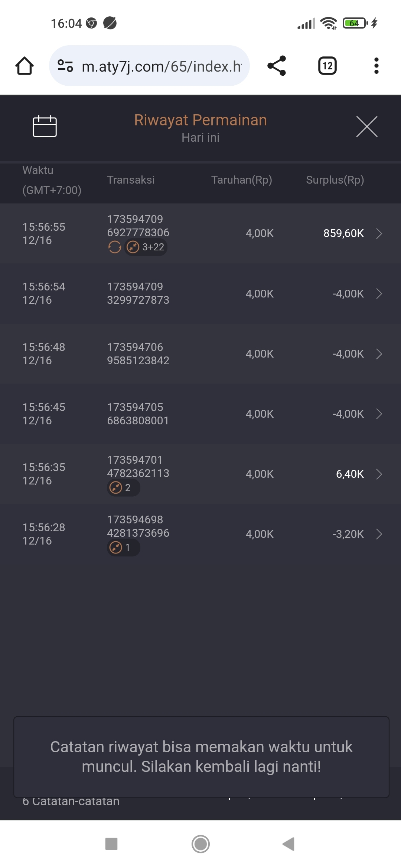Tap the badge labeled 2 at 15:56:35

[x=123, y=488]
